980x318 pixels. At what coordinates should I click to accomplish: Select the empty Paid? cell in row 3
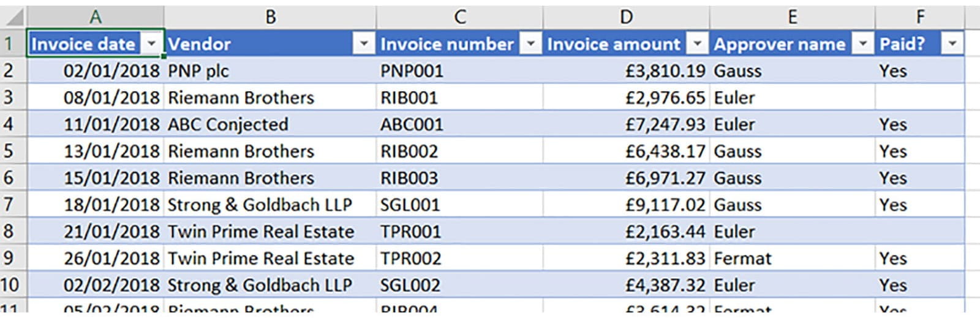[x=919, y=98]
